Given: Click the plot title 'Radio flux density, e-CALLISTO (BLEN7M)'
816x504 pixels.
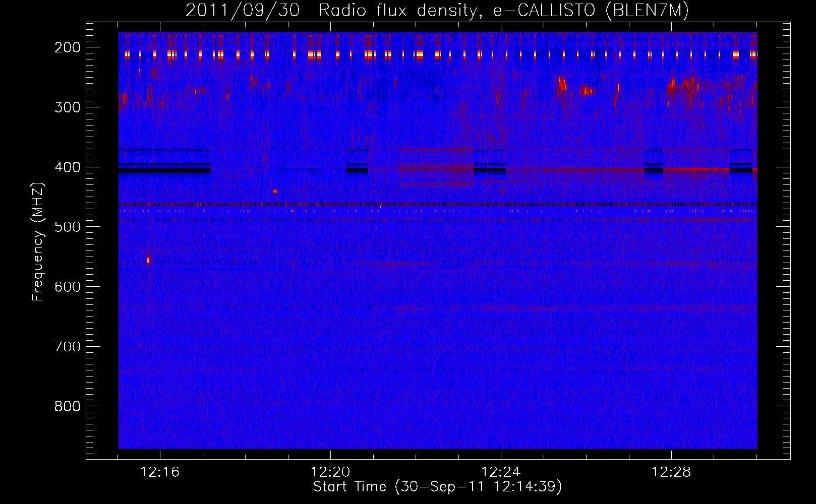Looking at the screenshot, I should coord(503,11).
